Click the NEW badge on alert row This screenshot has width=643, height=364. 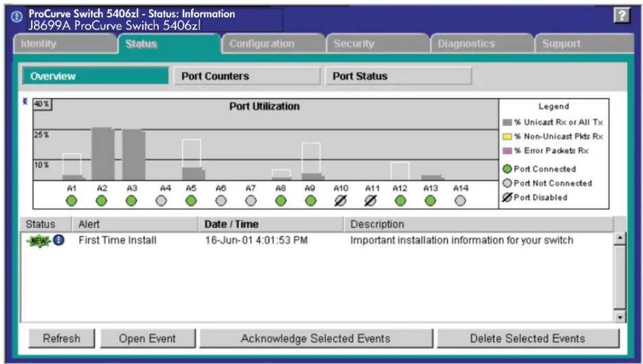pyautogui.click(x=40, y=241)
